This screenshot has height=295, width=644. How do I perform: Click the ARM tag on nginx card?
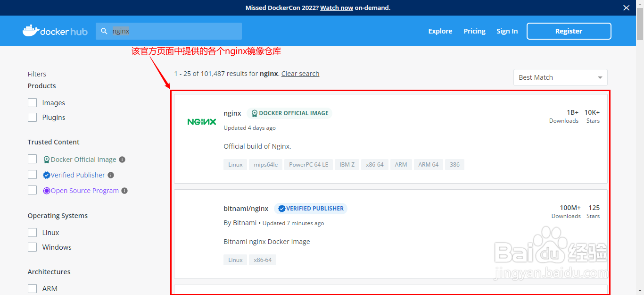[x=401, y=165]
